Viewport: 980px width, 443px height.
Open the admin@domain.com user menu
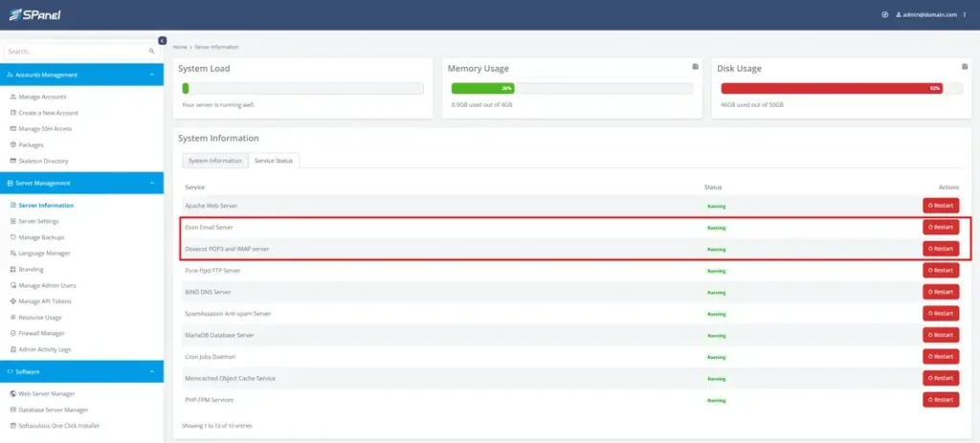(926, 14)
